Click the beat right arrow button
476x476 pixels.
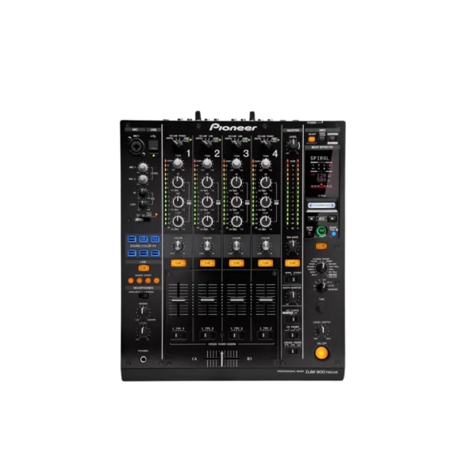coord(332,219)
